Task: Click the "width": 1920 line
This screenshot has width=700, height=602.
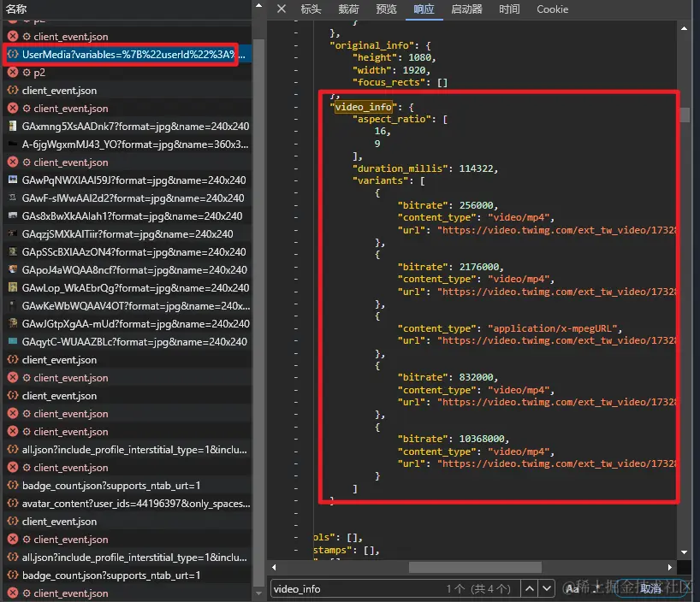Action: pyautogui.click(x=391, y=70)
